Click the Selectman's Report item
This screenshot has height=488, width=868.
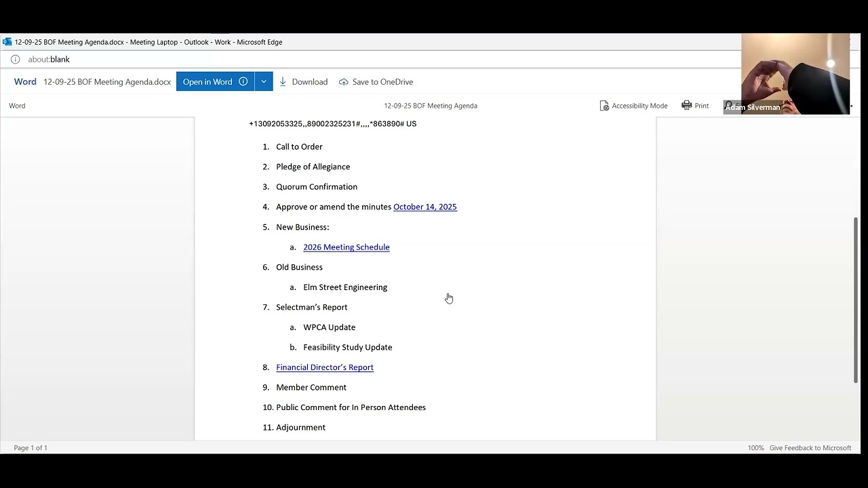coord(312,307)
